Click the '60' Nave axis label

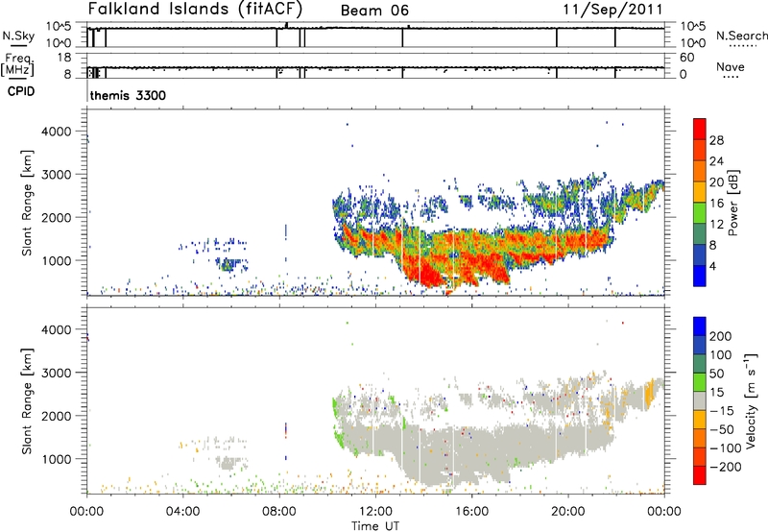[x=687, y=58]
